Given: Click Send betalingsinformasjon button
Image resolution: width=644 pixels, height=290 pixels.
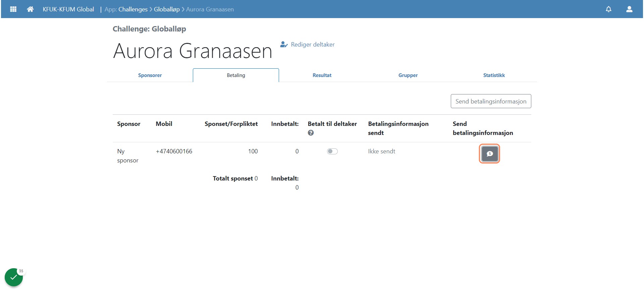Looking at the screenshot, I should 491,101.
